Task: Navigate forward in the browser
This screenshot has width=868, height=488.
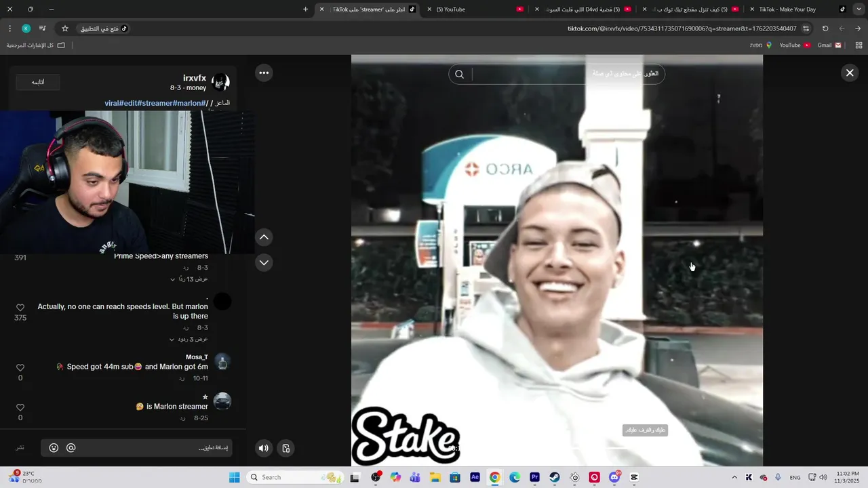Action: click(842, 28)
